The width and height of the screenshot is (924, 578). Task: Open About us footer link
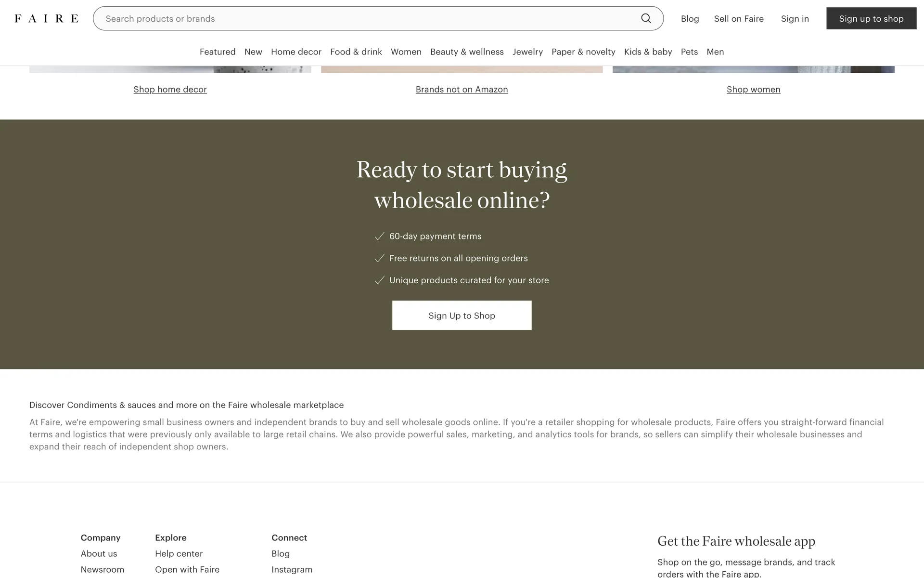point(99,553)
